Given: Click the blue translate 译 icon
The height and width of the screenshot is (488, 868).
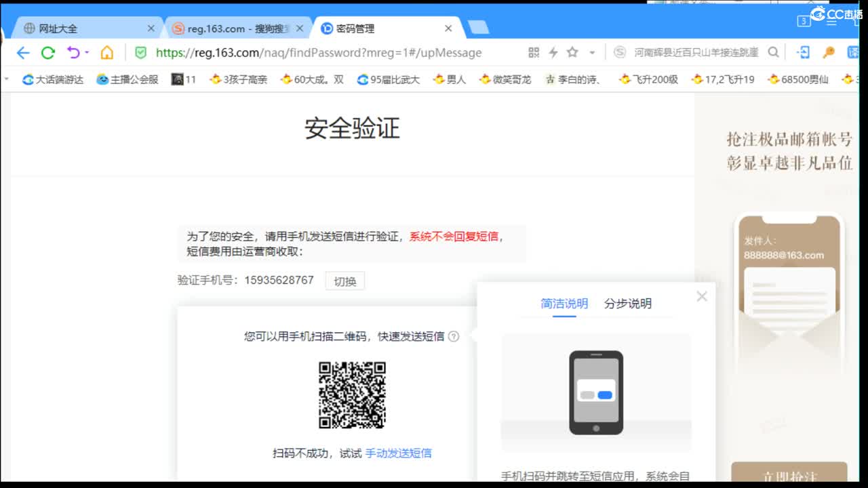Looking at the screenshot, I should click(852, 52).
